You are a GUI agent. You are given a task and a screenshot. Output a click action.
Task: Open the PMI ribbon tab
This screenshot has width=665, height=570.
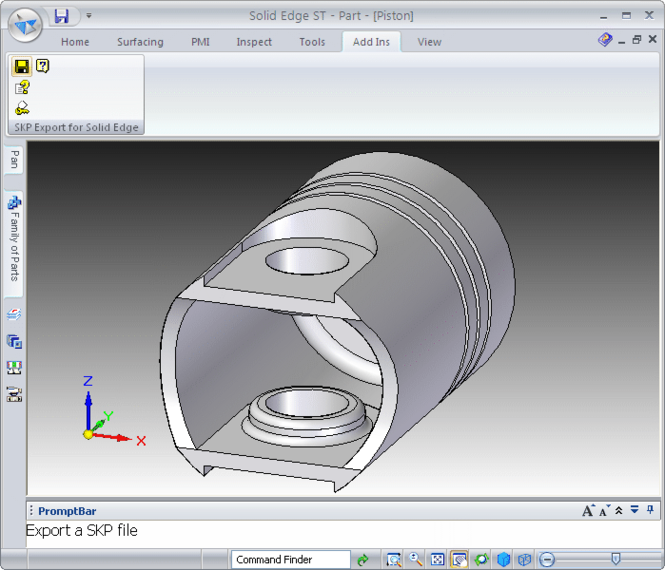[x=200, y=42]
